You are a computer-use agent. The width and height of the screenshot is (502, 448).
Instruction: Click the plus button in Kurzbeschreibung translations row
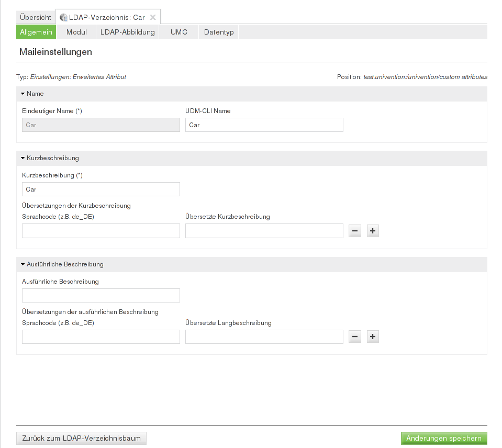click(373, 231)
